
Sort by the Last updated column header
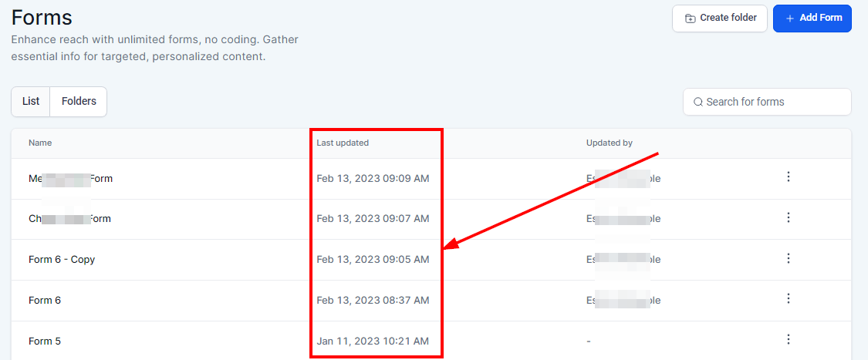pyautogui.click(x=343, y=143)
